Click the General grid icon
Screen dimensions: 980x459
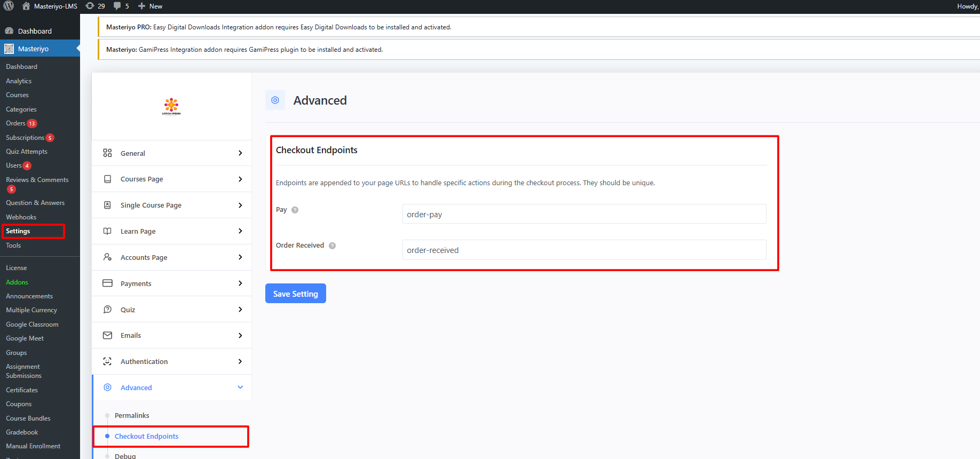[107, 153]
